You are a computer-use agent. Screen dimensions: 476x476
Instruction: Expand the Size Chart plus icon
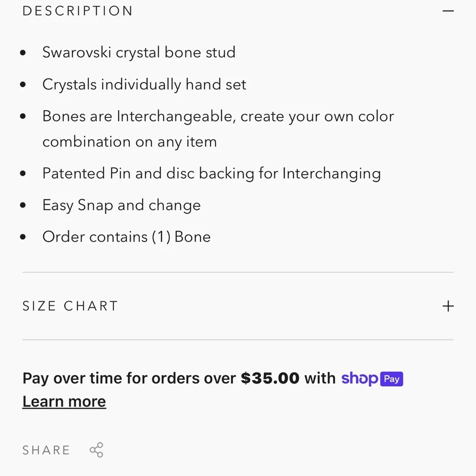point(447,306)
